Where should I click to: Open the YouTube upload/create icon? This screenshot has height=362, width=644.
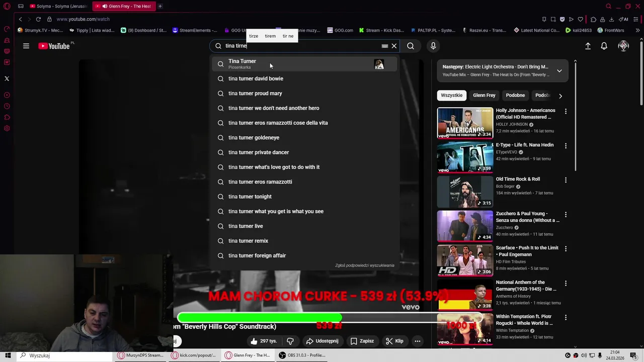click(588, 46)
